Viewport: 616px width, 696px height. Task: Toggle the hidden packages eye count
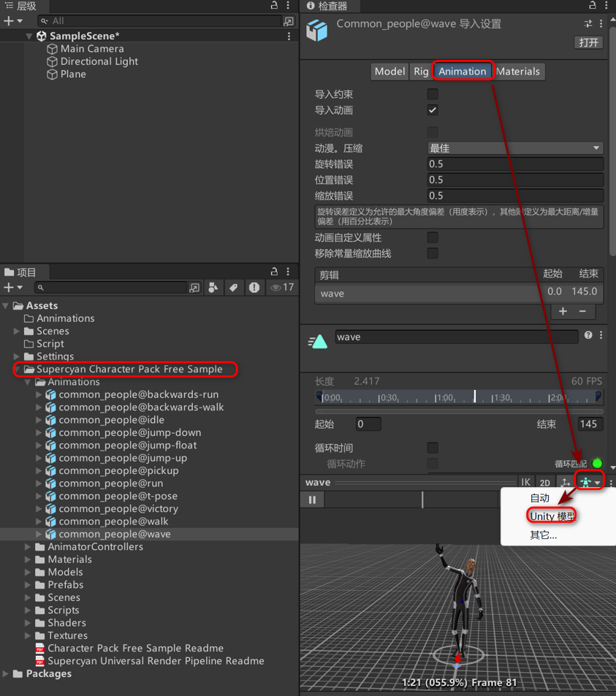pyautogui.click(x=283, y=288)
